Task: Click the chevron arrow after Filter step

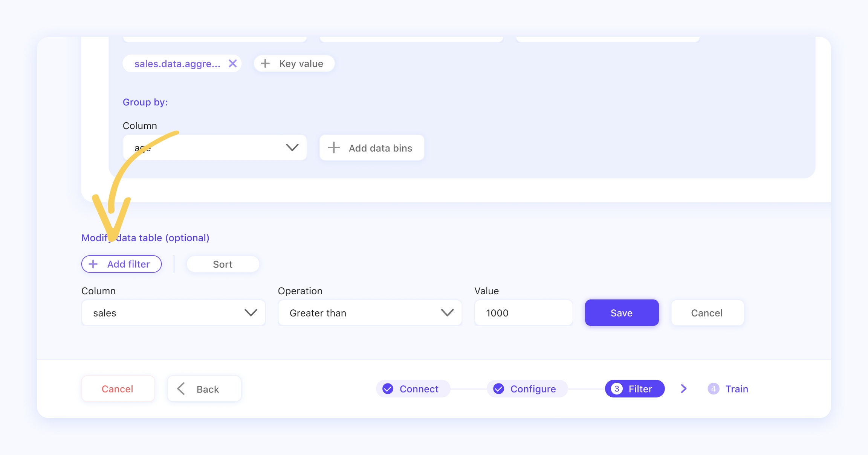Action: [x=683, y=389]
